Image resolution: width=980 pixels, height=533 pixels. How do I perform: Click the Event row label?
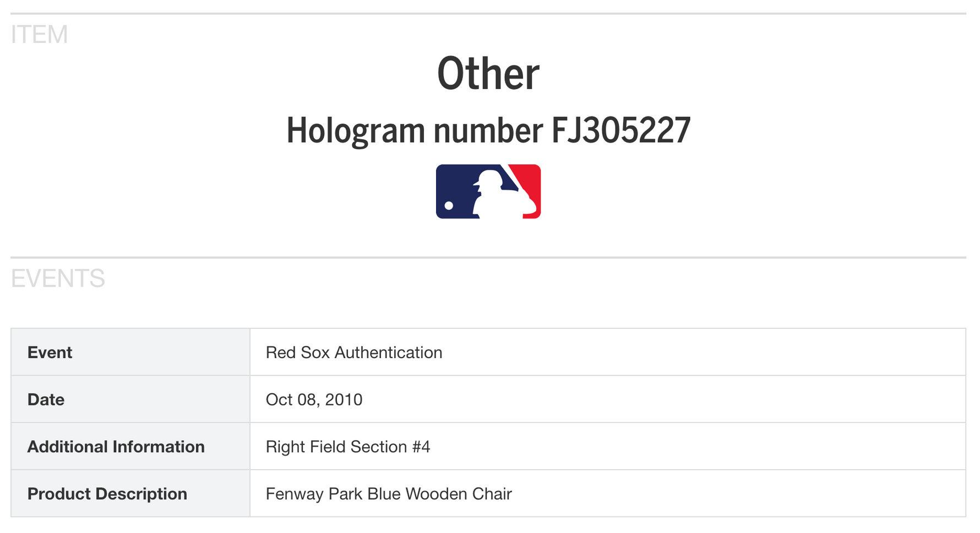50,353
